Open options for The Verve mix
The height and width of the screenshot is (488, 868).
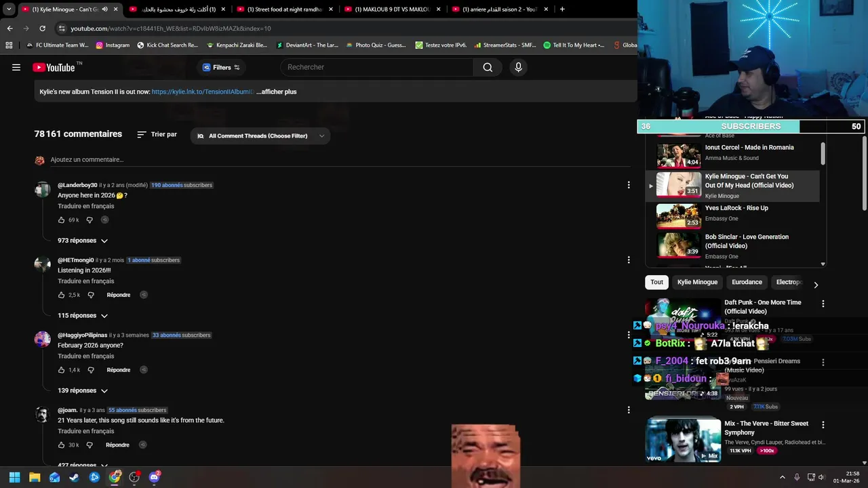pos(823,425)
